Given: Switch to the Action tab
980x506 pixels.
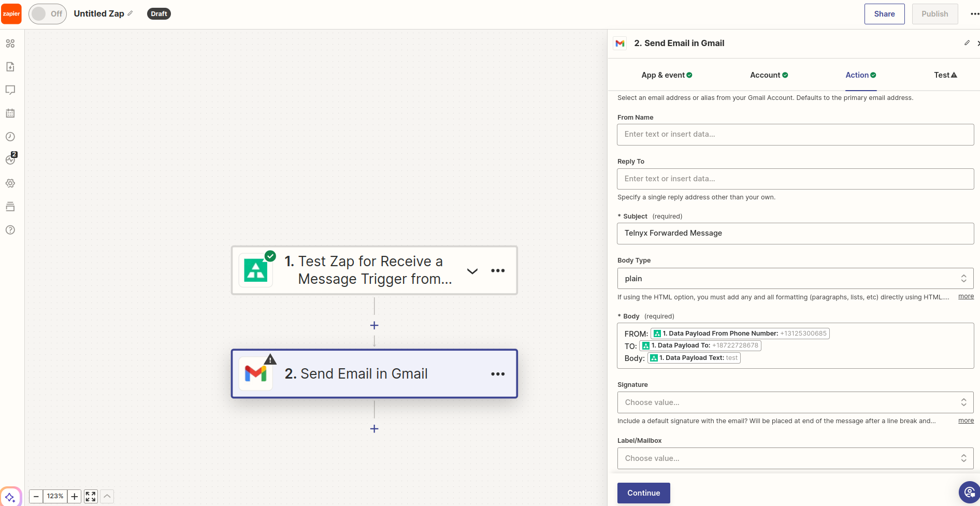Looking at the screenshot, I should (861, 75).
